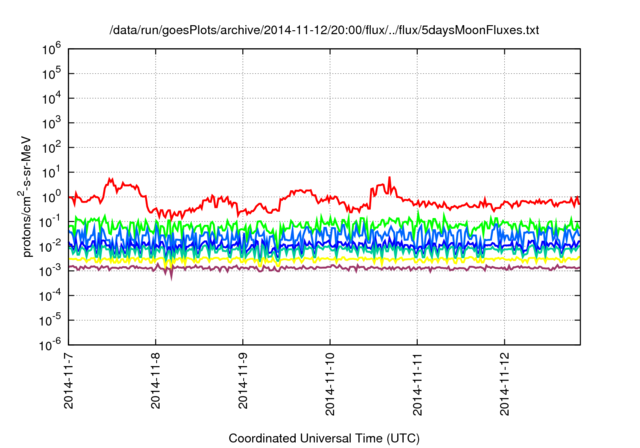Image resolution: width=640 pixels, height=448 pixels.
Task: Click the 10^3 y-axis label
Action: click(x=51, y=123)
